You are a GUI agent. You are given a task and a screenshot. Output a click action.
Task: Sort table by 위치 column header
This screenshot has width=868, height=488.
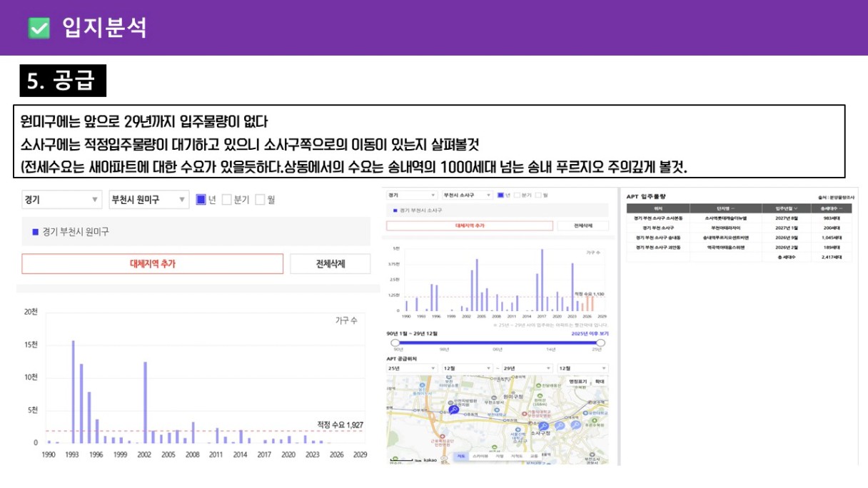pyautogui.click(x=658, y=208)
